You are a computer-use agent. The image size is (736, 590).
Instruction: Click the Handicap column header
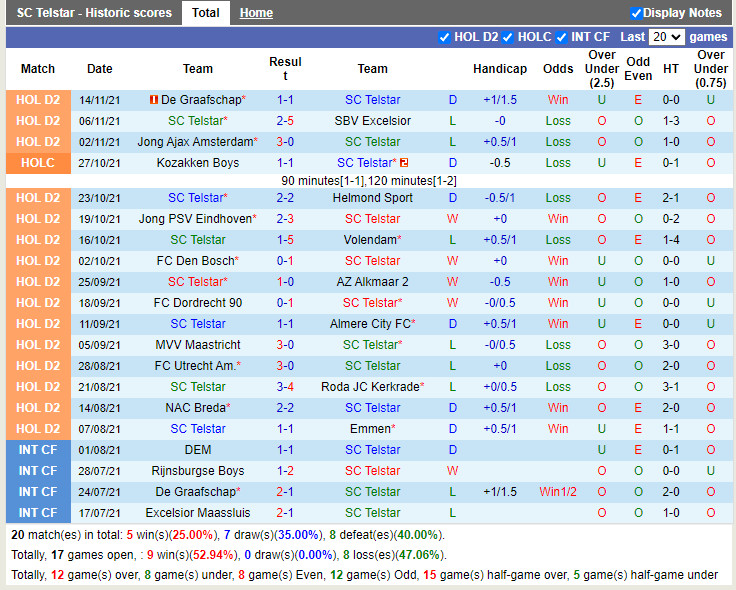click(500, 69)
